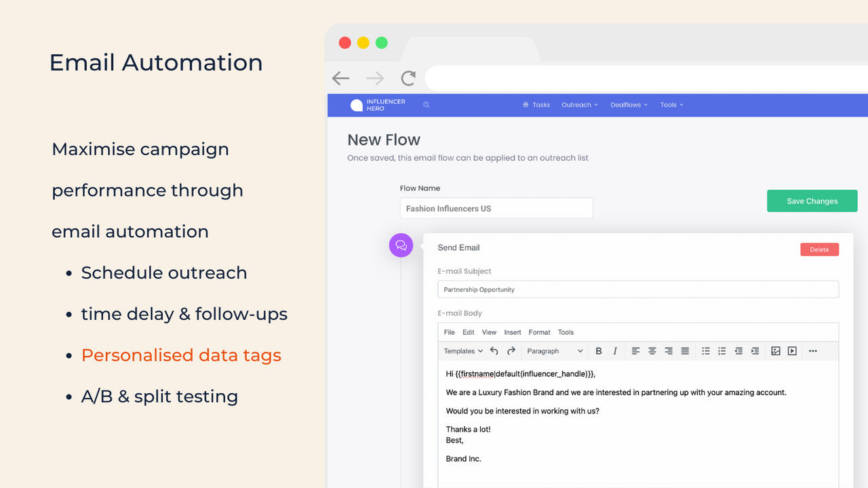The image size is (868, 488).
Task: Expand the Templates dropdown
Action: coord(462,350)
